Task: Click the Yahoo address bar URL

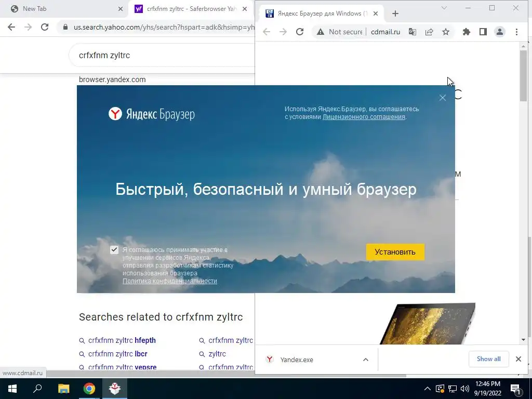Action: (x=164, y=28)
